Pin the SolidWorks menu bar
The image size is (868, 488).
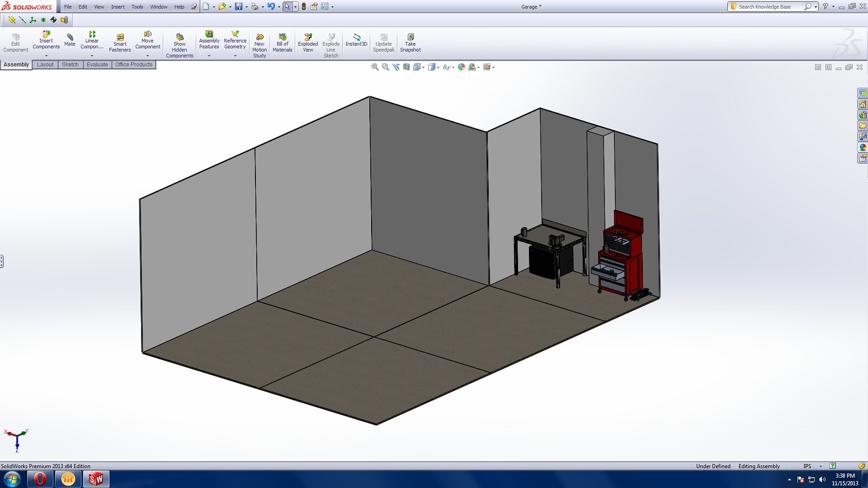click(x=194, y=7)
